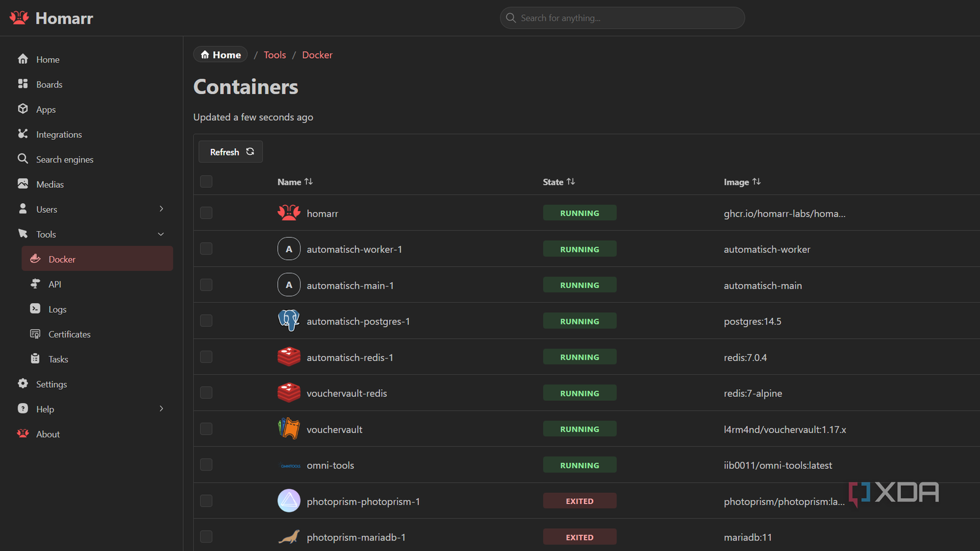The image size is (980, 551).
Task: Click the Settings gear icon in sidebar
Action: 23,383
